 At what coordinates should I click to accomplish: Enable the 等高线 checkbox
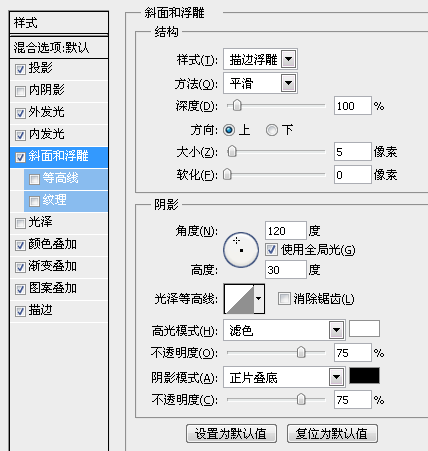tap(34, 179)
